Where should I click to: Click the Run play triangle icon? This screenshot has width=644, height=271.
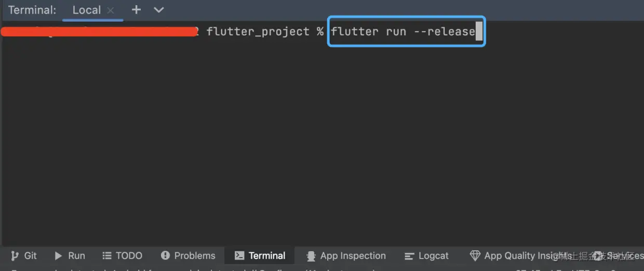59,255
